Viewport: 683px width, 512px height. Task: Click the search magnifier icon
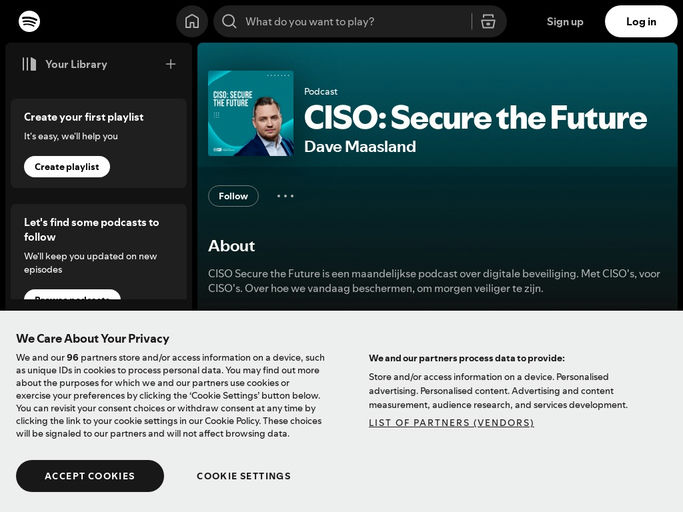click(229, 21)
